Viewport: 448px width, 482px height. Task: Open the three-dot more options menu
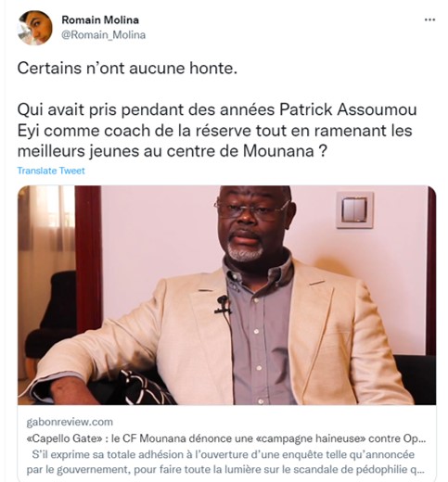[x=429, y=20]
